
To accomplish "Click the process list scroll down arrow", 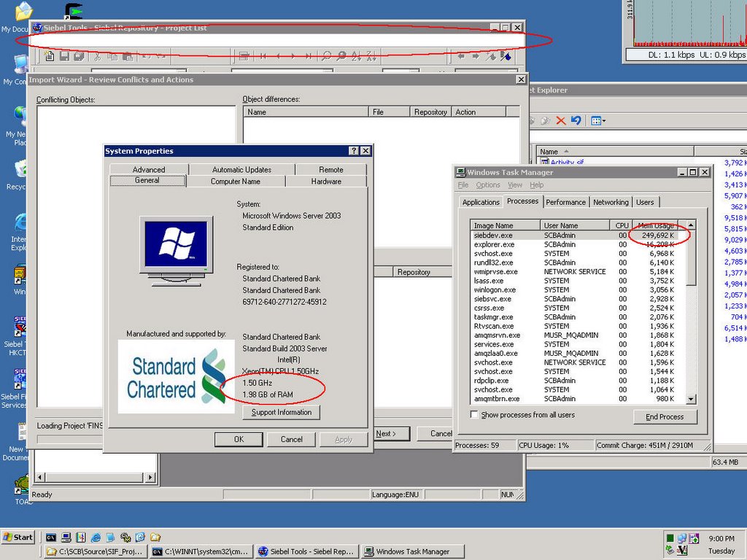I will (x=692, y=399).
